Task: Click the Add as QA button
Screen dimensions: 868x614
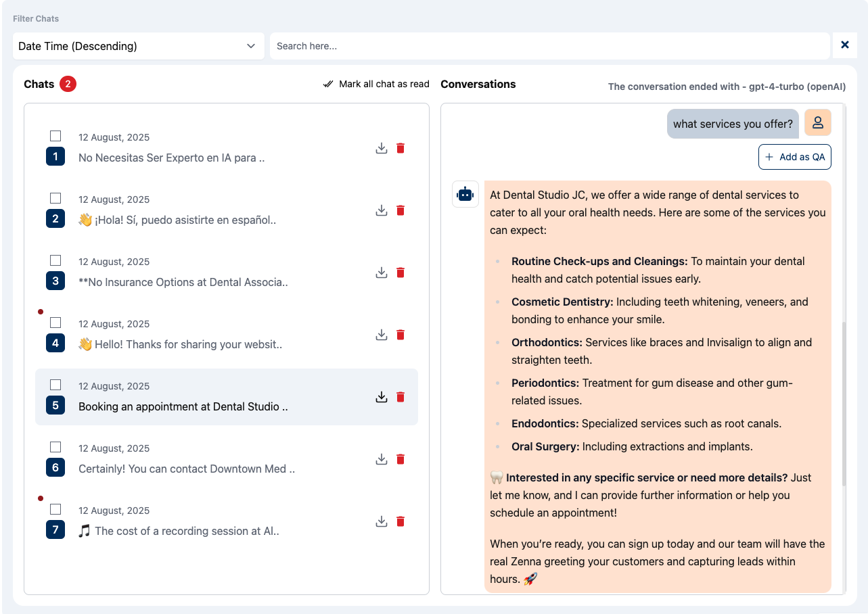Action: [x=794, y=156]
